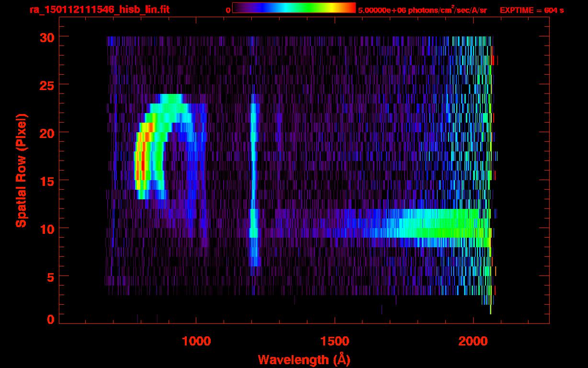Screen dimensions: 588x368
Task: Click the Spatial Row (Pixel) axis title
Action: tap(21, 171)
